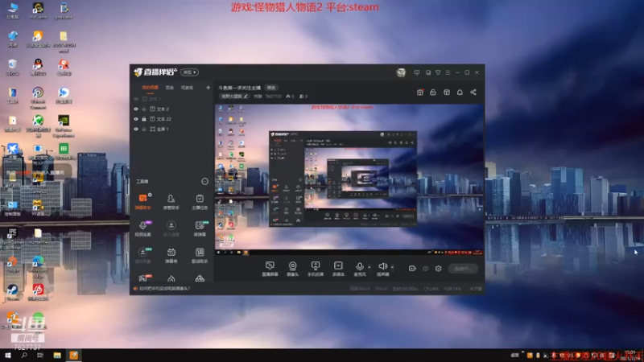Click the T-shirt skin icon in title bar
Screen dimensions: 644x362
pos(438,72)
